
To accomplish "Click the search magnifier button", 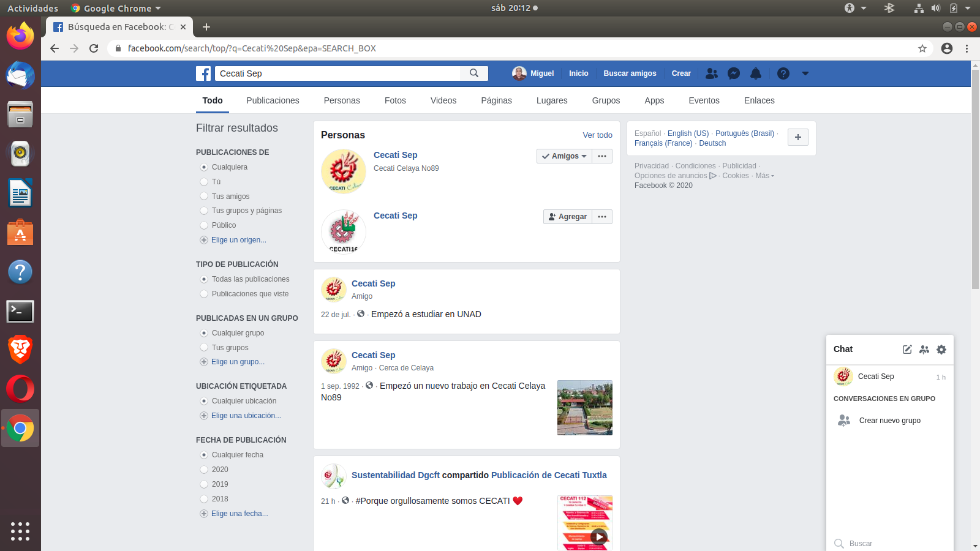I will point(474,73).
